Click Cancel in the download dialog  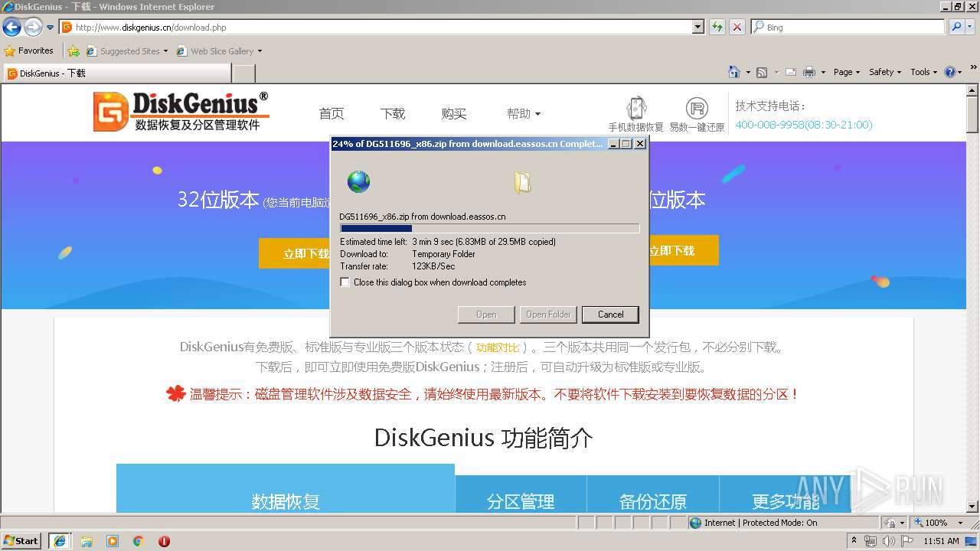click(x=610, y=315)
